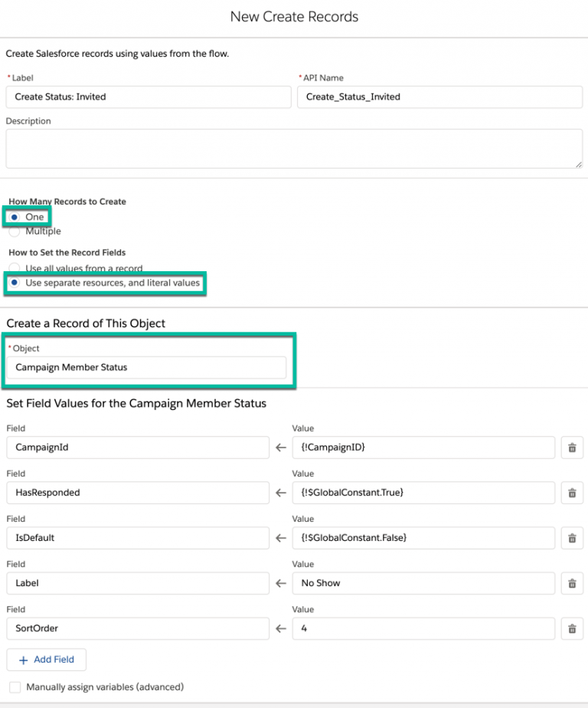The width and height of the screenshot is (588, 708).
Task: Delete the SortOrder field row
Action: pyautogui.click(x=572, y=628)
